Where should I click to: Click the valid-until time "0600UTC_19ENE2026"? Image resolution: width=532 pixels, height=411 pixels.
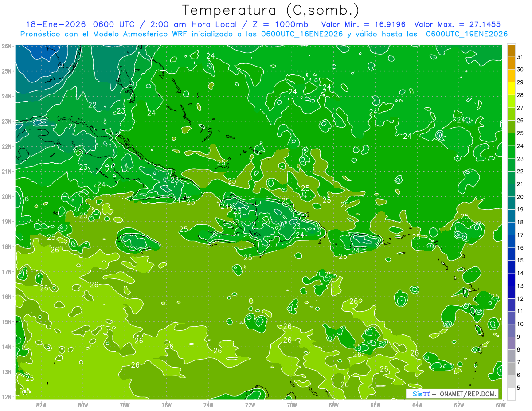tap(467, 34)
